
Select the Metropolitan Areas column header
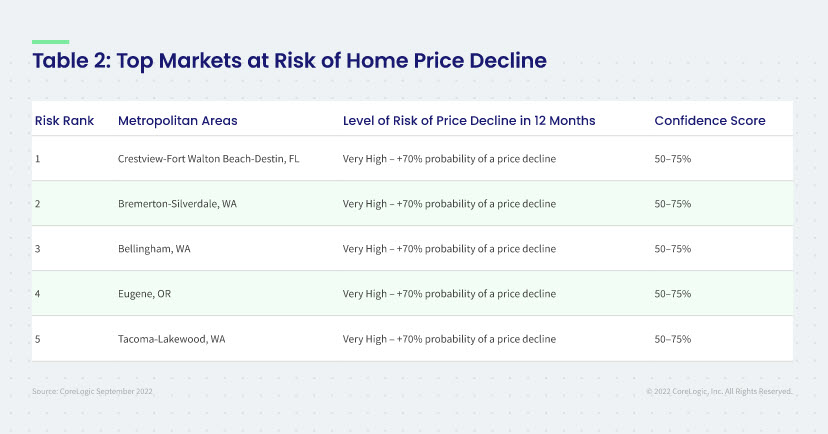tap(177, 121)
